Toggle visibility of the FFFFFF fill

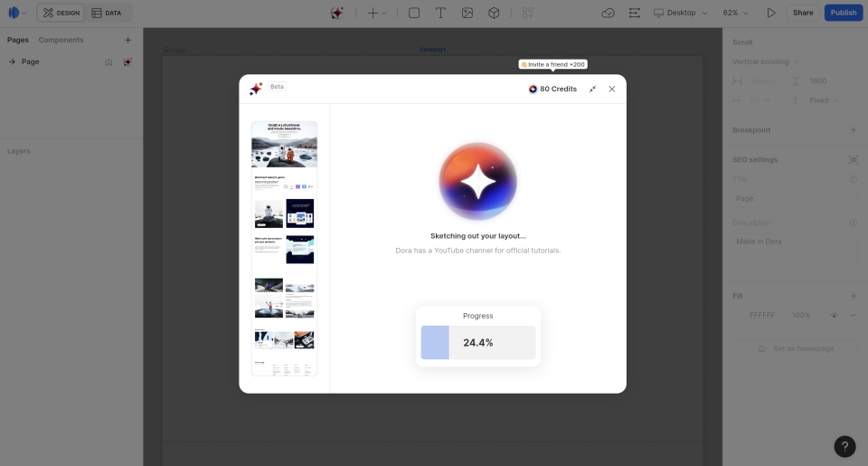point(834,315)
